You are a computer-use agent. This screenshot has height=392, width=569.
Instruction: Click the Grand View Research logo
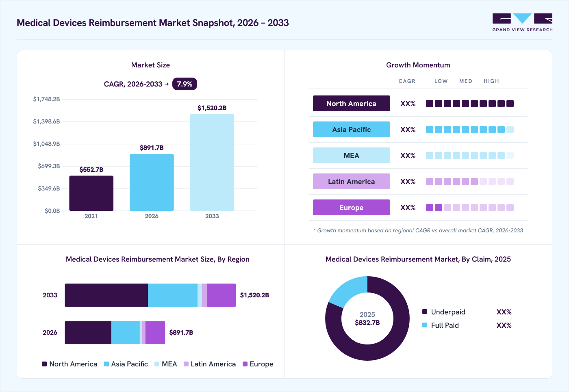[522, 23]
